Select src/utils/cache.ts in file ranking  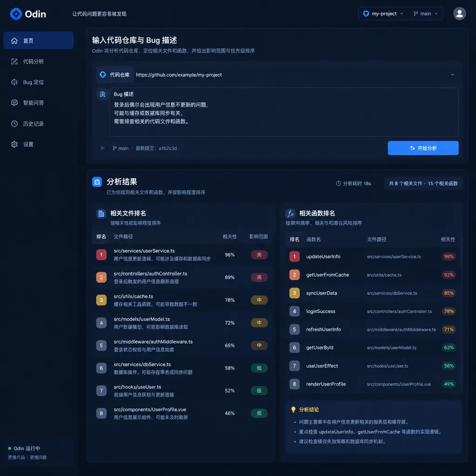pyautogui.click(x=133, y=296)
